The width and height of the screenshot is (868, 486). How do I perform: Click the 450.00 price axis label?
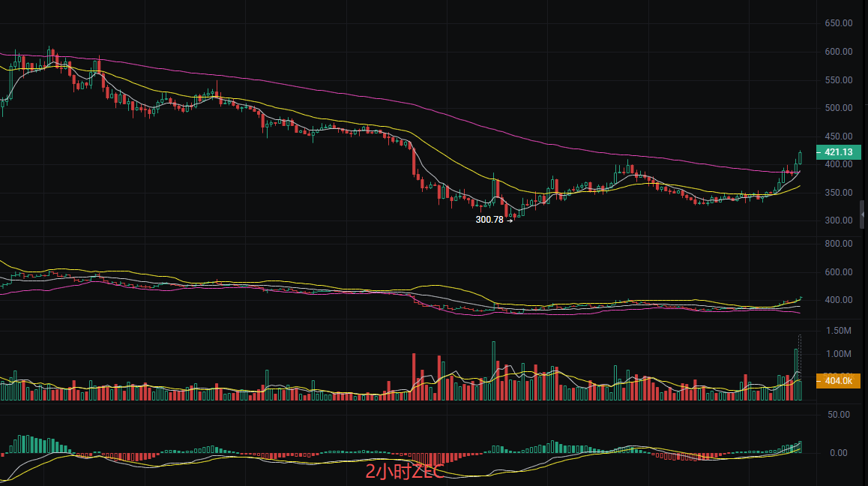coord(838,136)
